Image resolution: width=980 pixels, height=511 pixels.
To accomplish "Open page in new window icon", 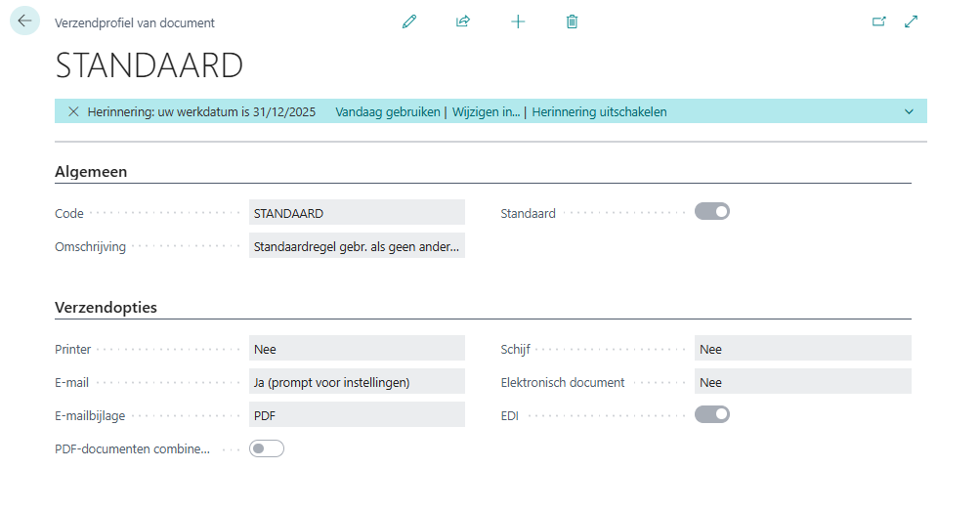I will tap(878, 21).
